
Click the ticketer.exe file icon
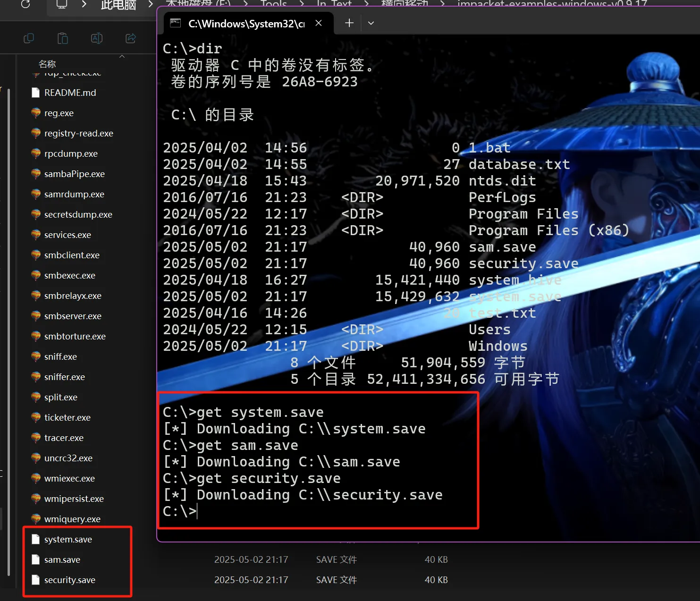(36, 417)
